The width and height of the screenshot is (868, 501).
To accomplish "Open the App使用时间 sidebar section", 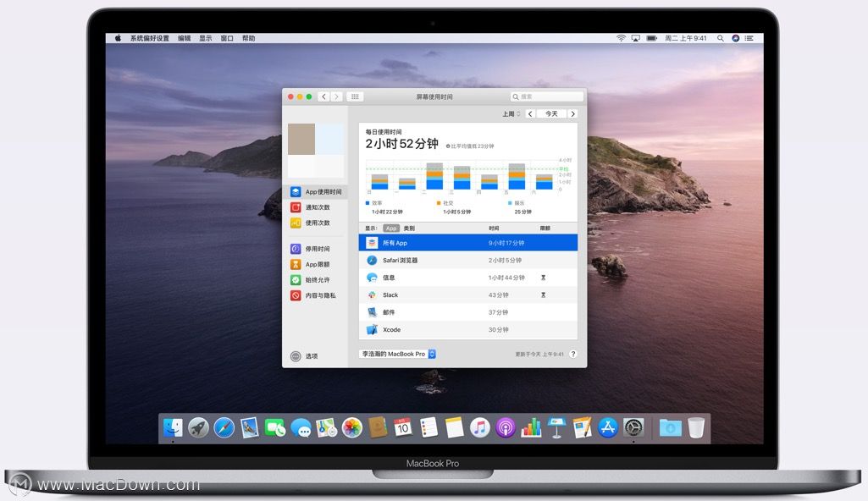I will pos(316,192).
